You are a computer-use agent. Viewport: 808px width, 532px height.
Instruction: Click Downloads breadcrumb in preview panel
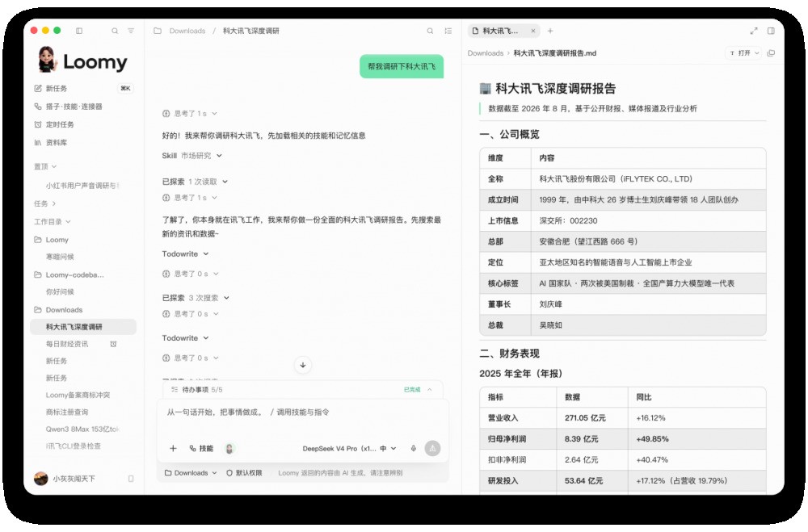pyautogui.click(x=486, y=53)
